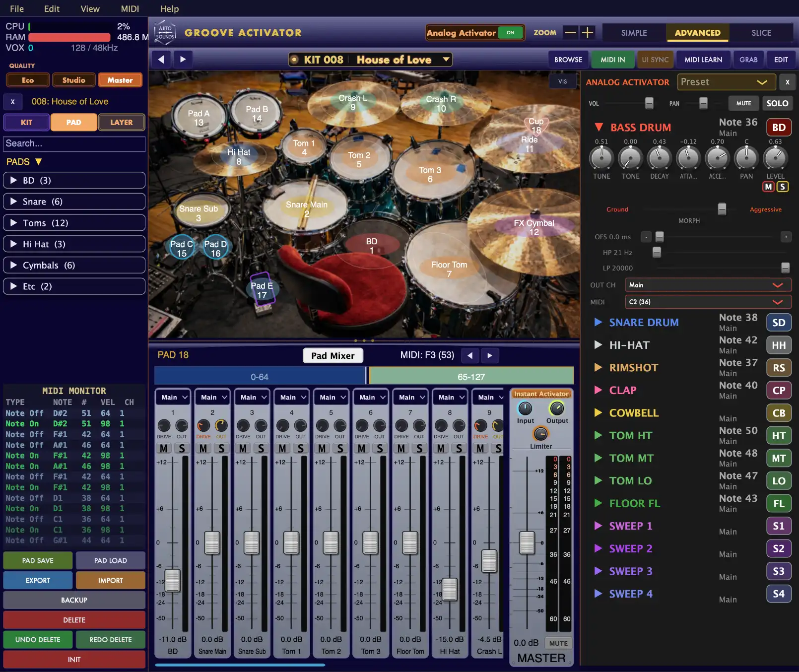Click the HP 21 Hz filter slider

[x=657, y=253]
